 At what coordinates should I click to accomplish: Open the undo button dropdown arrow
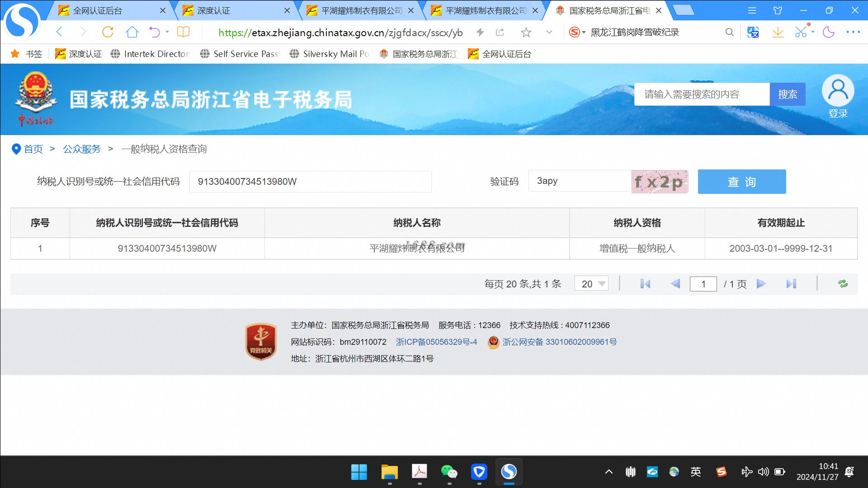pos(167,32)
